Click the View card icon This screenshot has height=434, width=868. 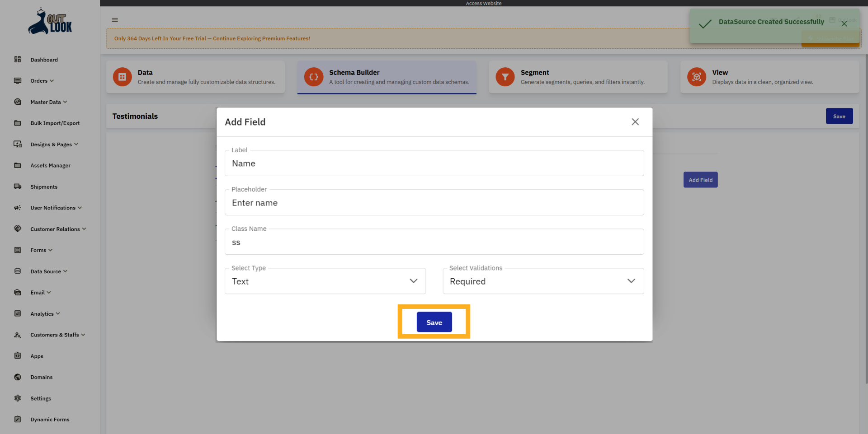[697, 77]
